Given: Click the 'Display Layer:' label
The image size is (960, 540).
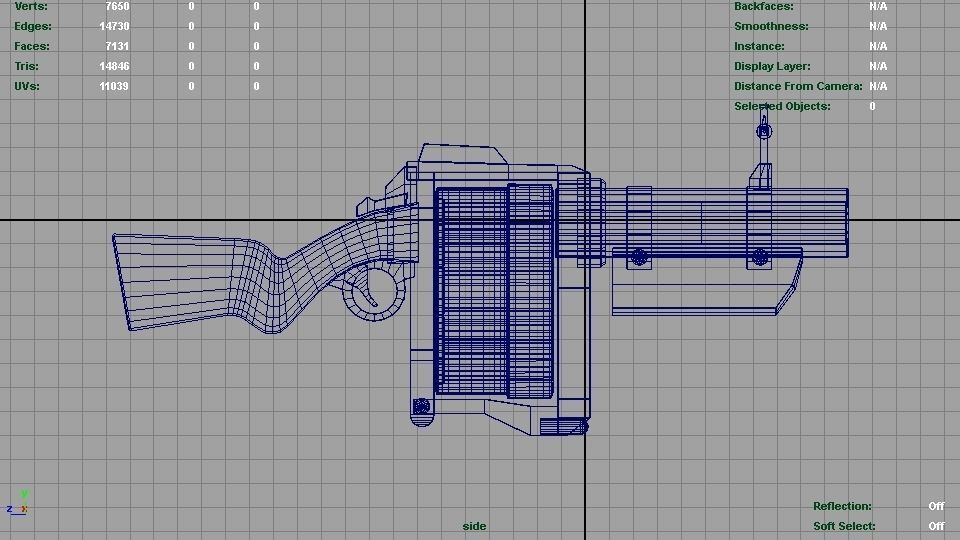Looking at the screenshot, I should (x=772, y=66).
